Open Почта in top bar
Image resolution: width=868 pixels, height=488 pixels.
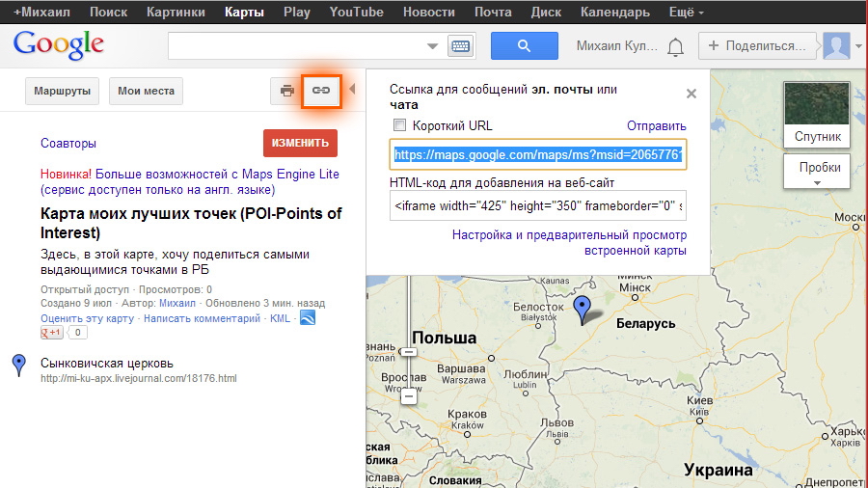coord(493,13)
